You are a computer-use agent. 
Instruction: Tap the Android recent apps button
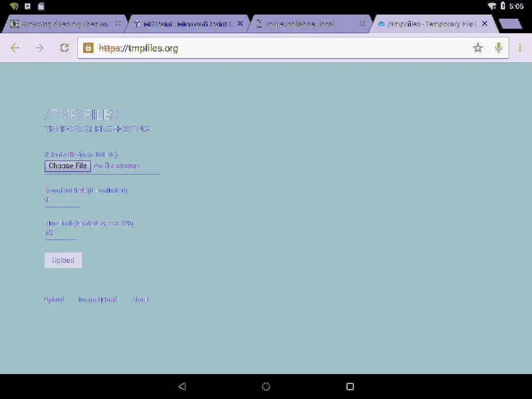350,387
